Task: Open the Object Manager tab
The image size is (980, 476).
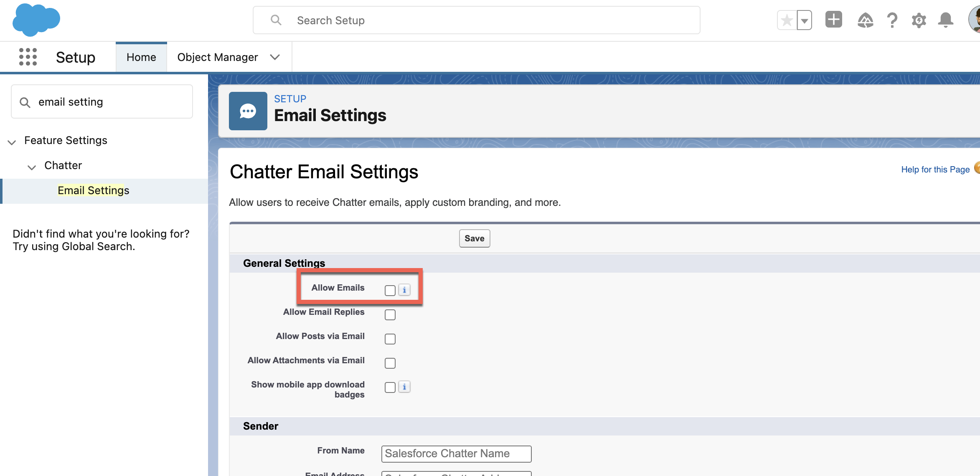Action: coord(218,57)
